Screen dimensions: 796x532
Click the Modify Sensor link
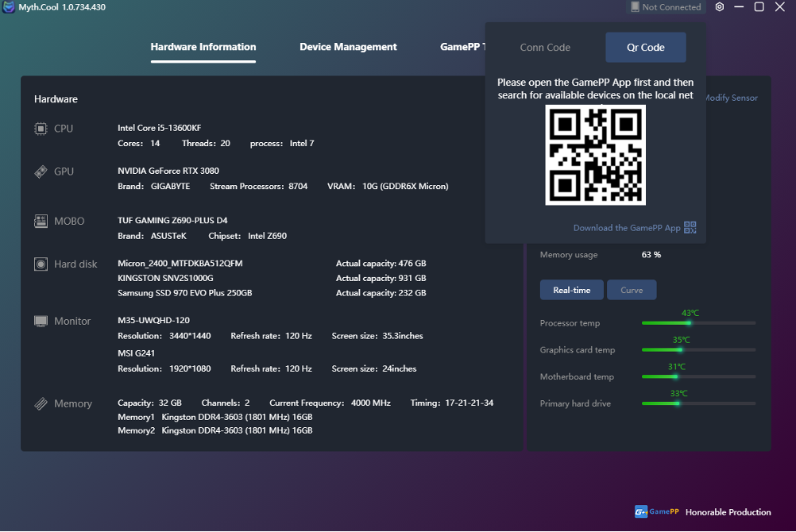click(731, 98)
